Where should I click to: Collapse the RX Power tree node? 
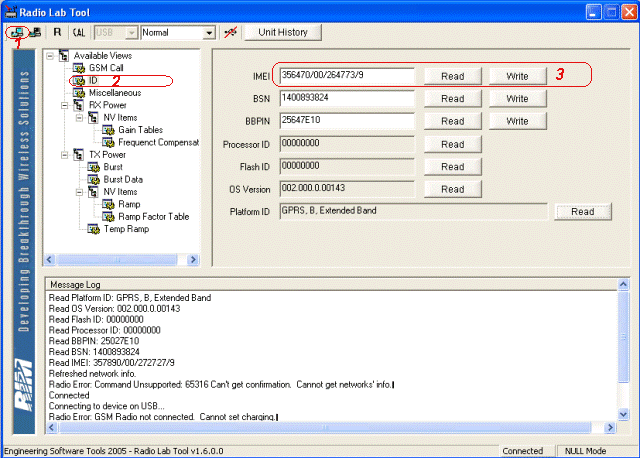click(x=64, y=106)
